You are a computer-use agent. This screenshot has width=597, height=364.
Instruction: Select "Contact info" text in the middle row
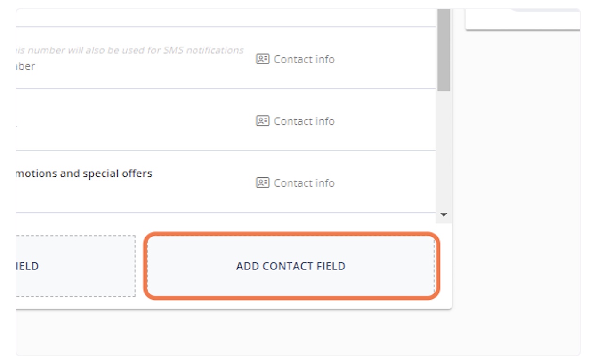click(x=304, y=121)
